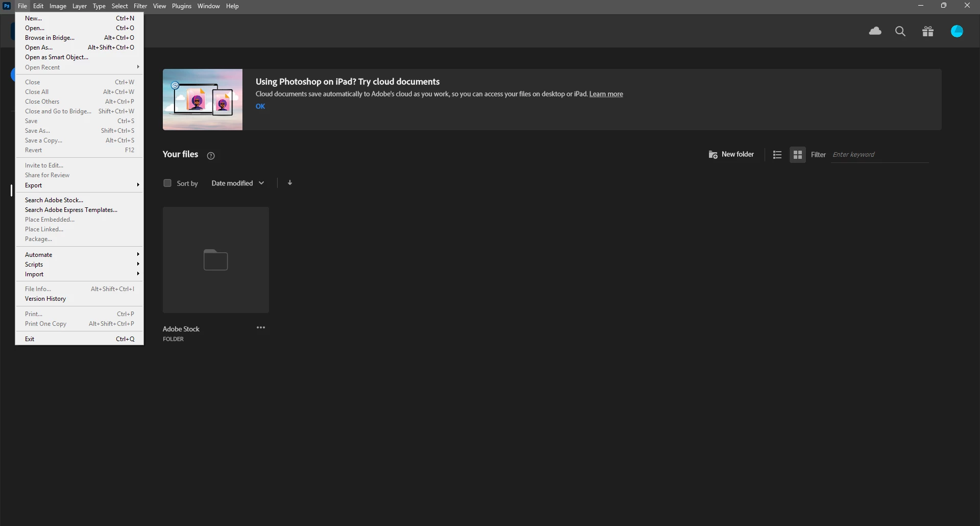Select Open As... menu entry

tap(80, 47)
